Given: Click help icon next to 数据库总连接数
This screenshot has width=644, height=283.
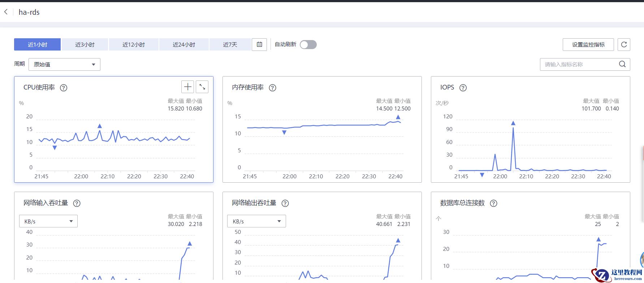Looking at the screenshot, I should [x=493, y=203].
